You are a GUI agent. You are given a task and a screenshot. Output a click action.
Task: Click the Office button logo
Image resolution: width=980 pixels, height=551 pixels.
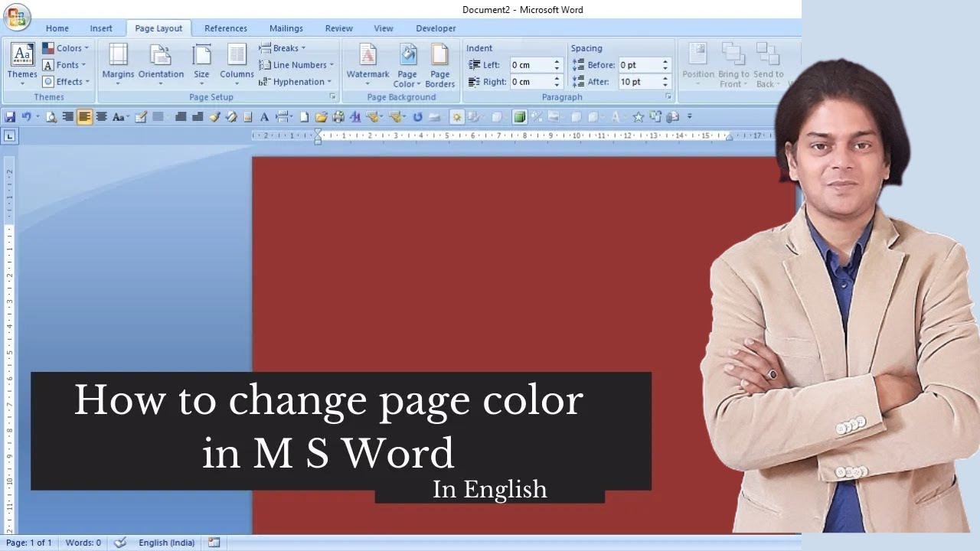pos(16,17)
